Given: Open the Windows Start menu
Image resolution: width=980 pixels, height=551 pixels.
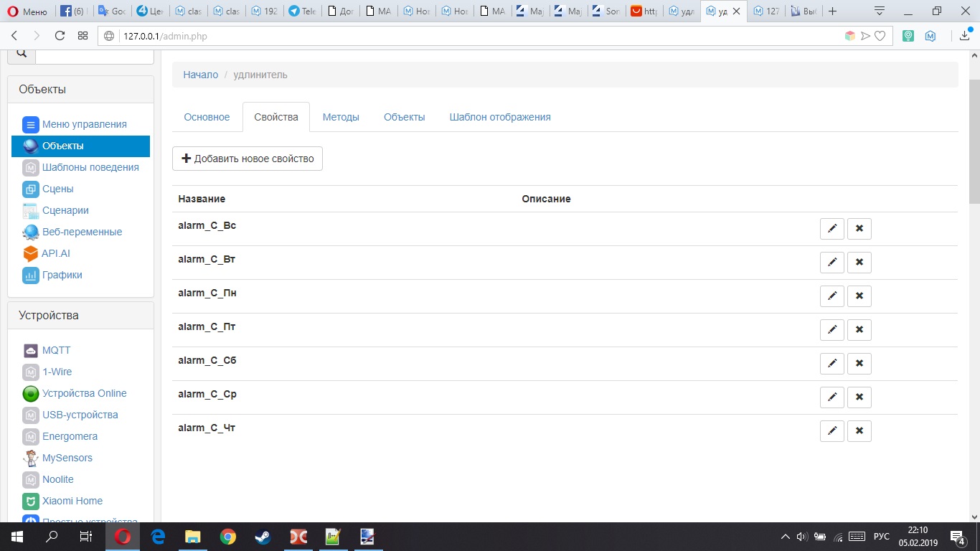Looking at the screenshot, I should coord(17,537).
